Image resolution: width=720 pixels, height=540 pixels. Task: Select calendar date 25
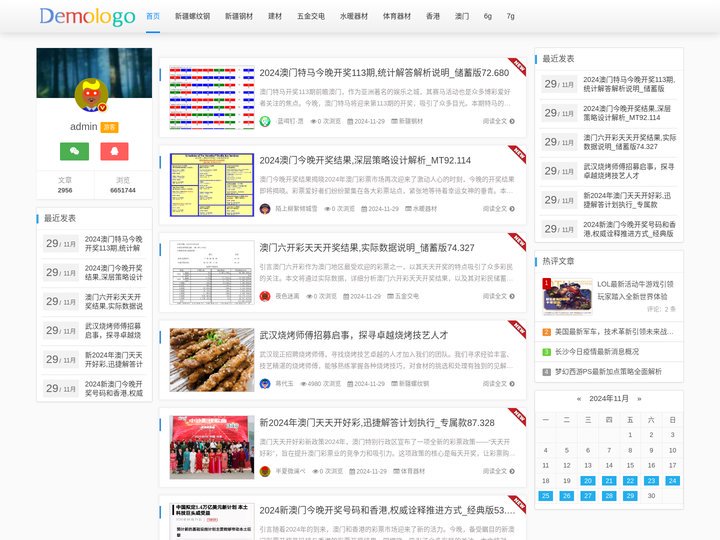[x=546, y=496]
